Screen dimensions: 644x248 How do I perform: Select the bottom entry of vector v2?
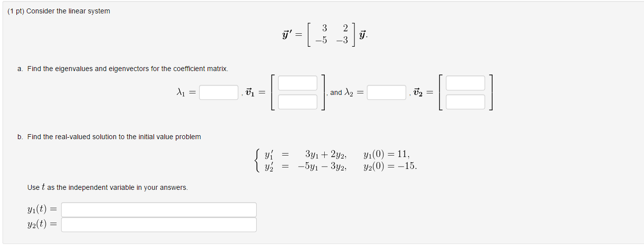[465, 102]
